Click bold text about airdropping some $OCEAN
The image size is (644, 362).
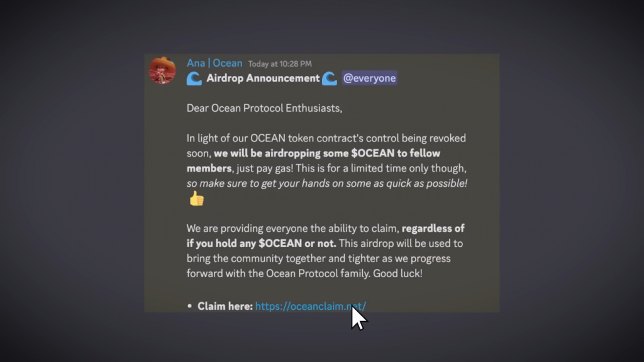pos(326,153)
